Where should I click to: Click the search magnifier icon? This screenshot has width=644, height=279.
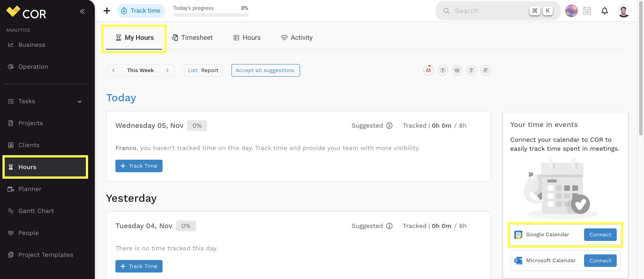[x=446, y=11]
